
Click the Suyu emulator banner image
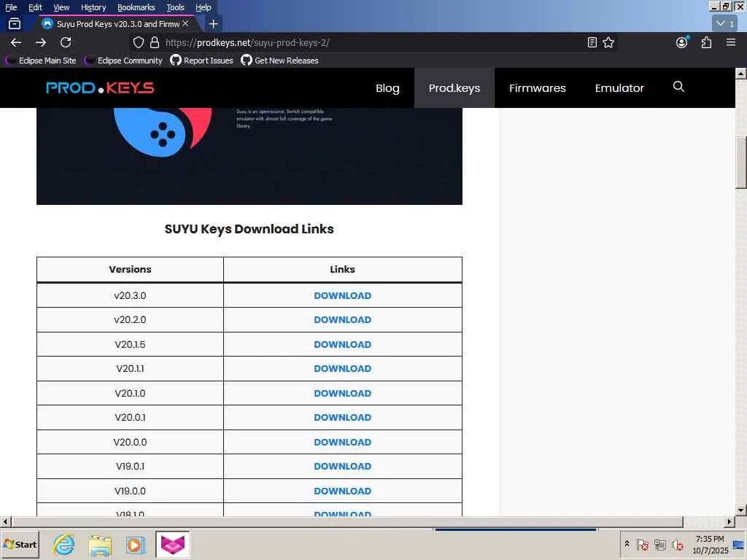249,156
